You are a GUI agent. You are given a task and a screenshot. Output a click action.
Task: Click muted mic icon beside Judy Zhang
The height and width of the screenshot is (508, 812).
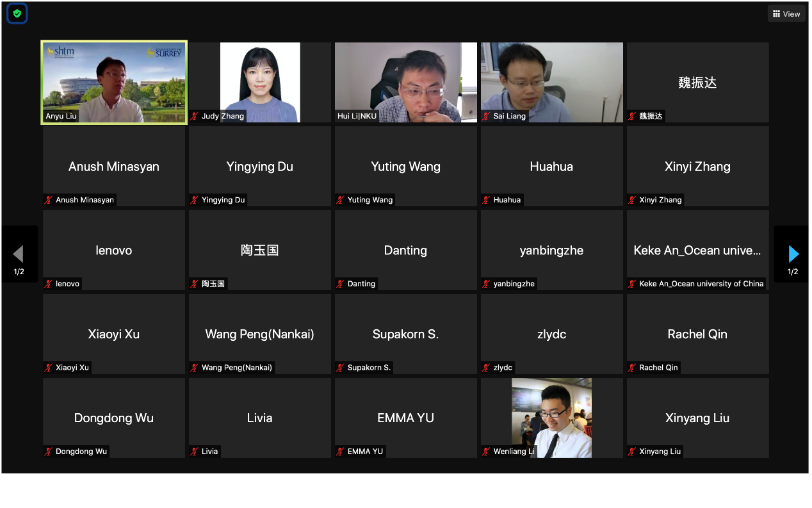click(x=195, y=117)
